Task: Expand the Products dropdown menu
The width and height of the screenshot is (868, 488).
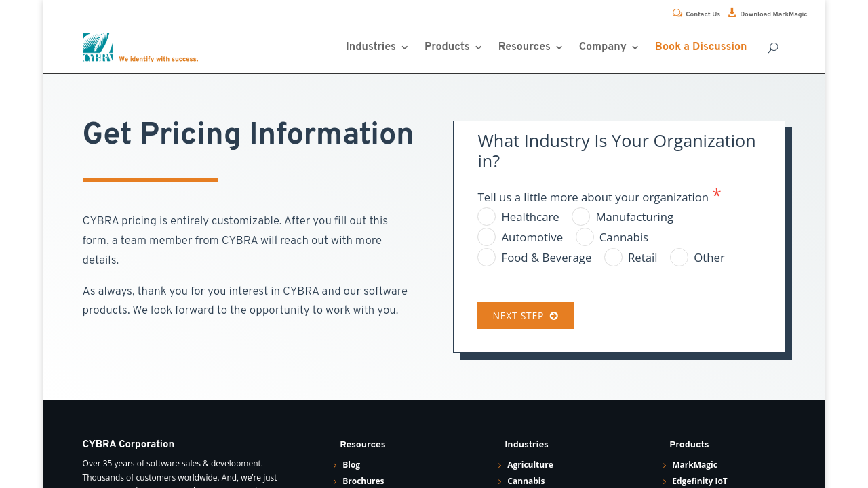Action: tap(452, 47)
